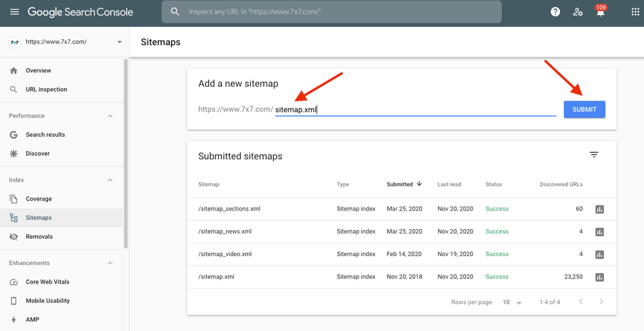Open chart report for /sitemap_sections.xml row

tap(599, 209)
